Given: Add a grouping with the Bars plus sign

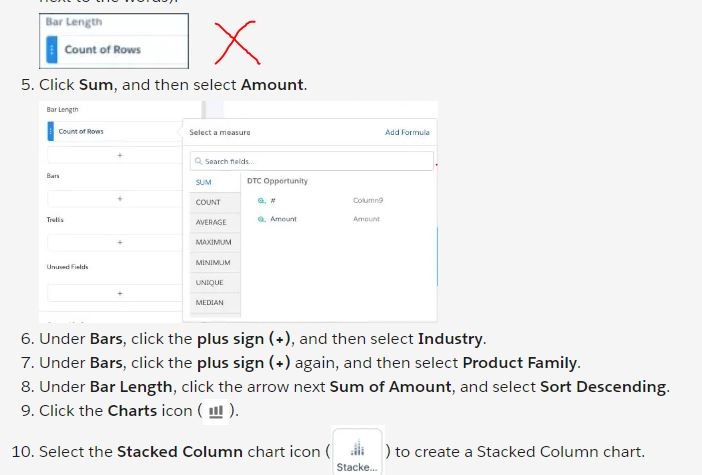Looking at the screenshot, I should (x=119, y=198).
